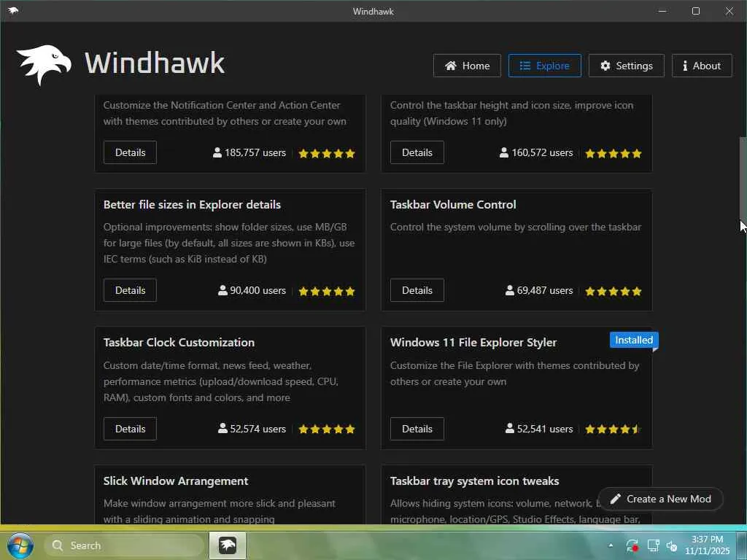Image resolution: width=747 pixels, height=560 pixels.
Task: Click the house icon in Home tab
Action: click(x=451, y=66)
